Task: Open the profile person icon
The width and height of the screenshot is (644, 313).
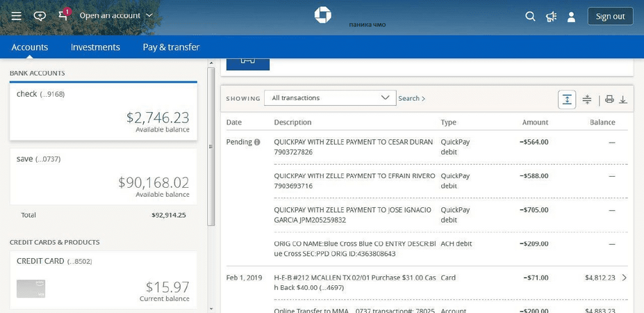Action: click(x=571, y=17)
